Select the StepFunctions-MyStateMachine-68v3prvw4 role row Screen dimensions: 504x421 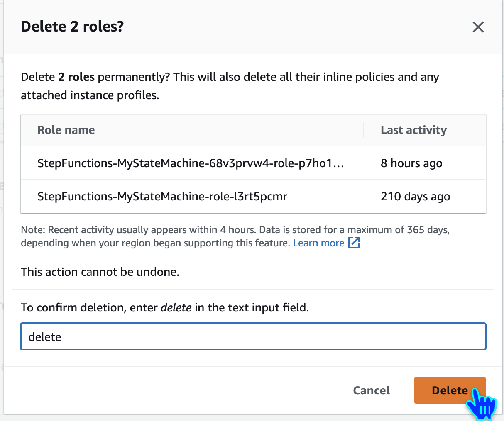point(191,163)
